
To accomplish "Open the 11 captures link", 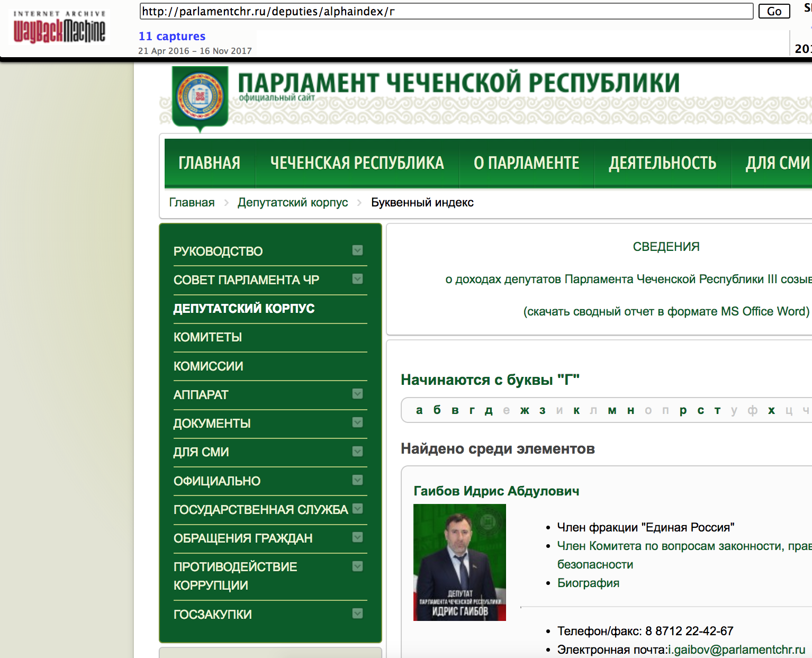I will (x=172, y=36).
